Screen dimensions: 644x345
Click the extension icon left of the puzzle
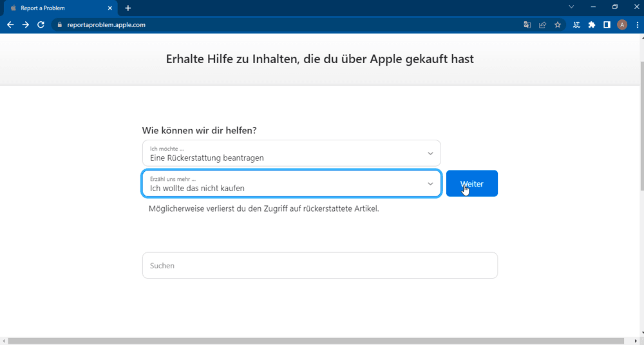pos(576,24)
